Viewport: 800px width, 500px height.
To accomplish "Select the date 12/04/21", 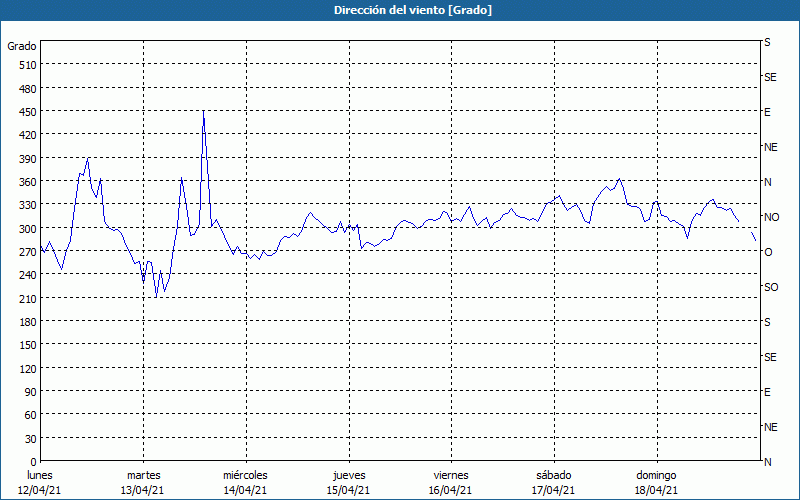I will (x=40, y=490).
